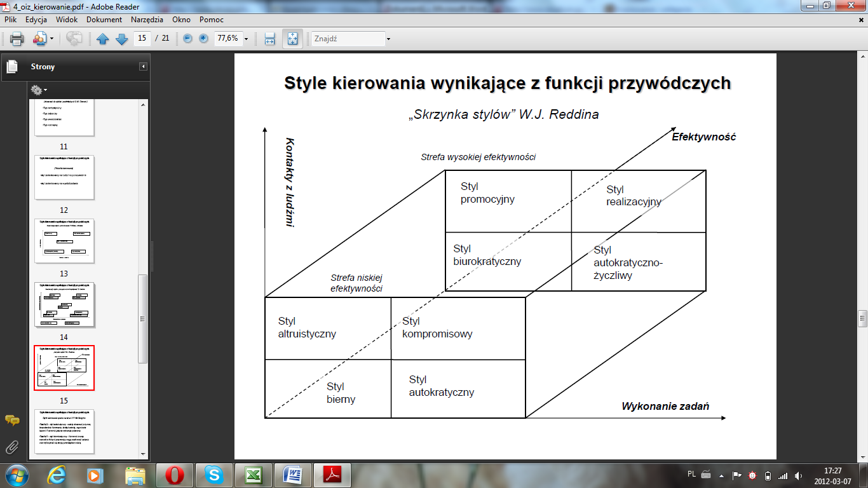Open the Attachments paperclip panel
The image size is (868, 488).
11,447
